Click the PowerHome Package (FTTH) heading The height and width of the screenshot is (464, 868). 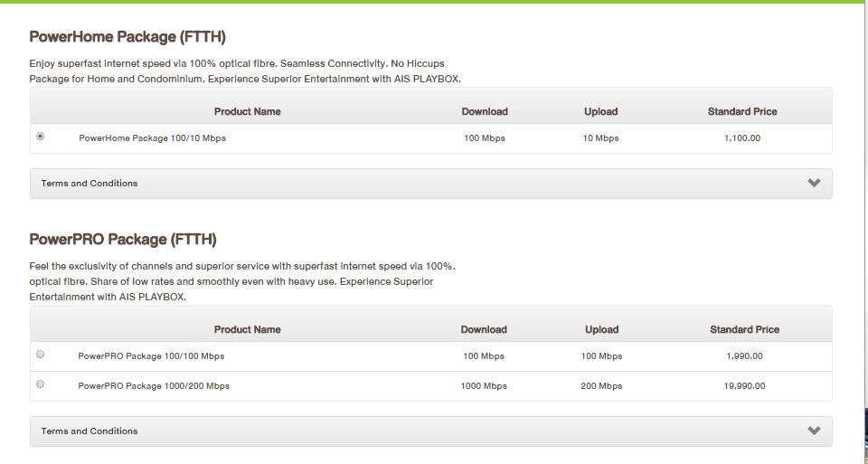pyautogui.click(x=127, y=37)
